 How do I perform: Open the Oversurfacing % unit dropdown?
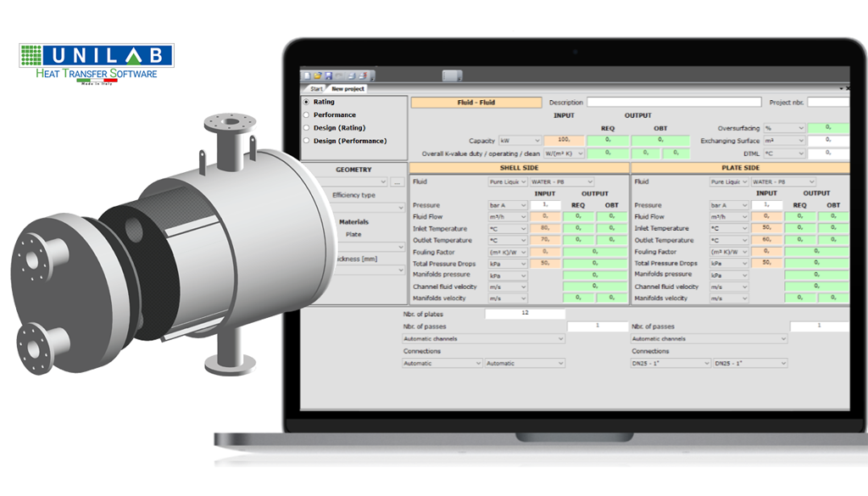783,128
